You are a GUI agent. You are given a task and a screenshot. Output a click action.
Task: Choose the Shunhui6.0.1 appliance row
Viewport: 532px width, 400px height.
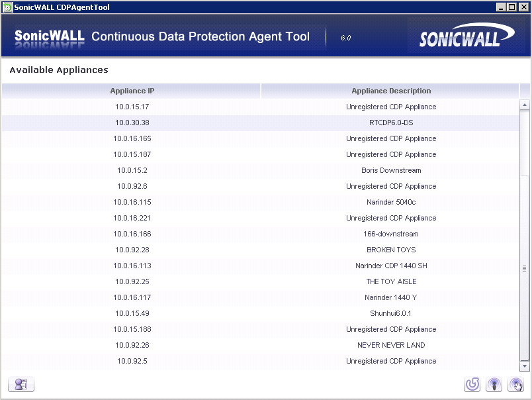coord(261,313)
